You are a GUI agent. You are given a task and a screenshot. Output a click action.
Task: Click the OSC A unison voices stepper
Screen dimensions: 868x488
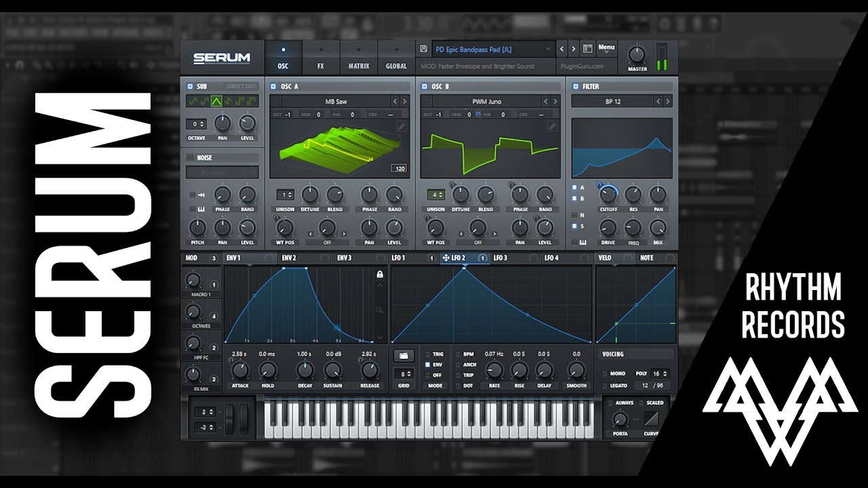point(285,195)
